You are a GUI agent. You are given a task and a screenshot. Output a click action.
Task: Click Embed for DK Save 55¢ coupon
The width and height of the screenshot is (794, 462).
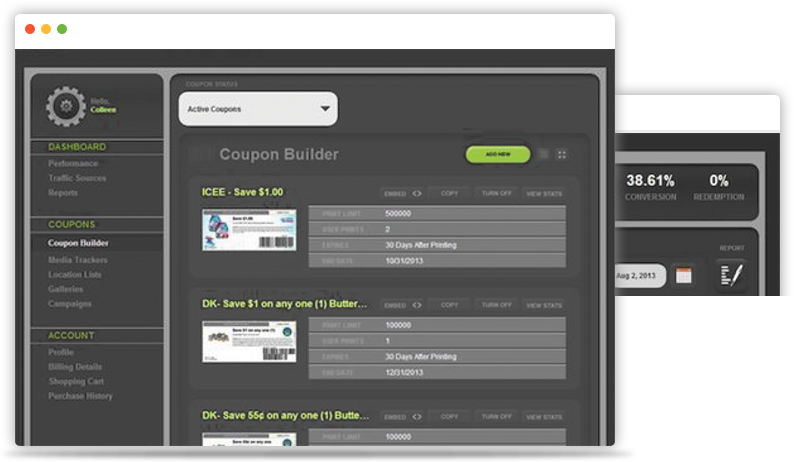coord(395,417)
